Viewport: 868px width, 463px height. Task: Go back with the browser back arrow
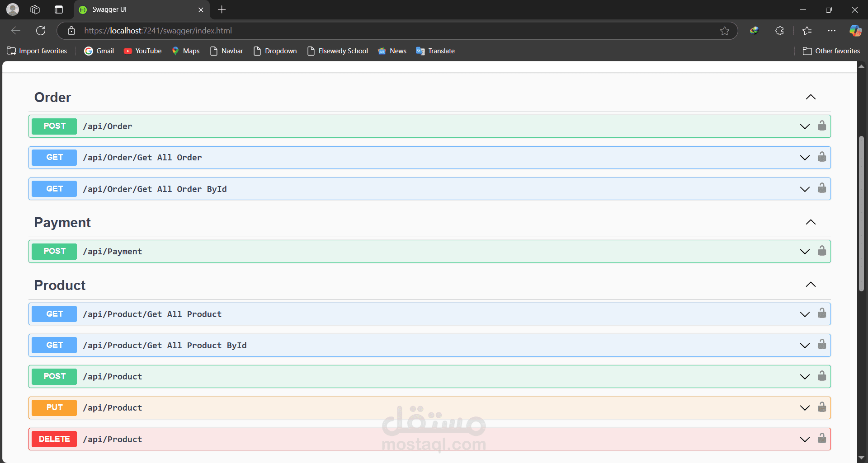pos(16,30)
